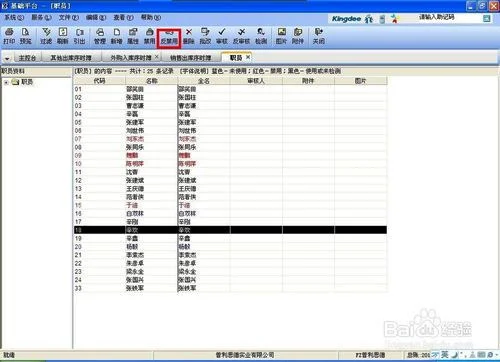500x362 pixels.
Task: Select the row with code 22
Action: (230, 263)
